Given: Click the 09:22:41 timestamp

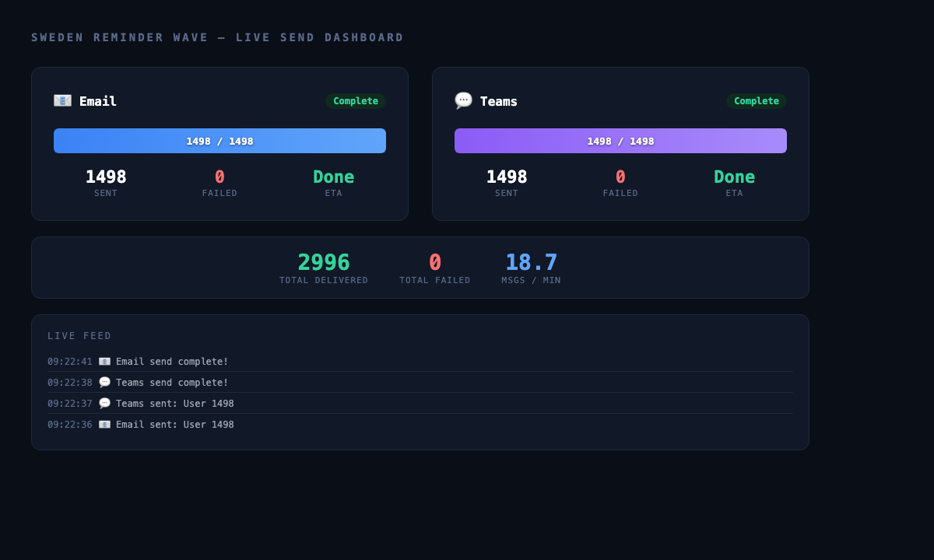Looking at the screenshot, I should click(x=70, y=362).
